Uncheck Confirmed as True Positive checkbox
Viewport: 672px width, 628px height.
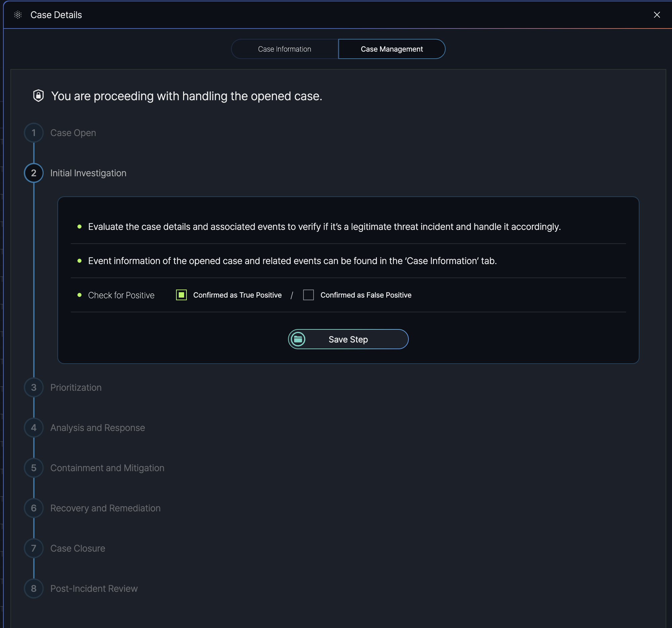point(181,295)
